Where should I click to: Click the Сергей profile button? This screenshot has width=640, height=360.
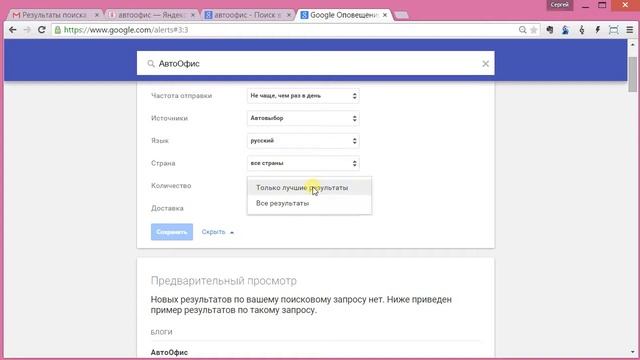(560, 5)
